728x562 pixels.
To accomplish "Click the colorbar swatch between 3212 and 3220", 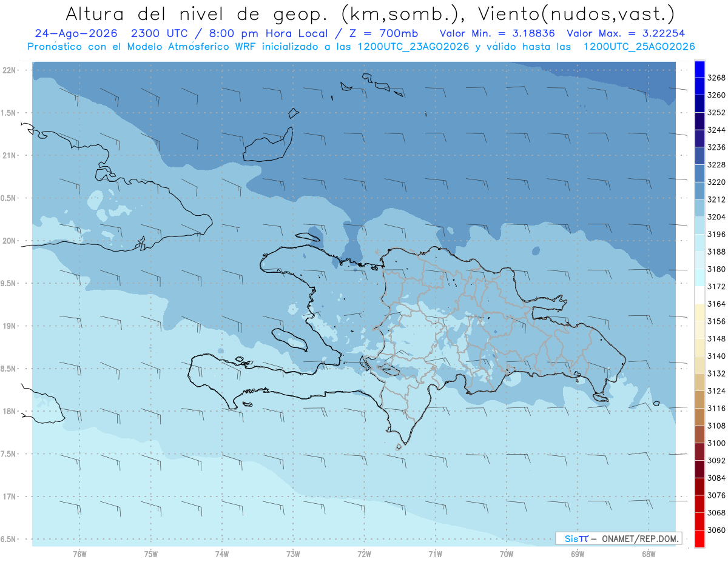I will 699,191.
